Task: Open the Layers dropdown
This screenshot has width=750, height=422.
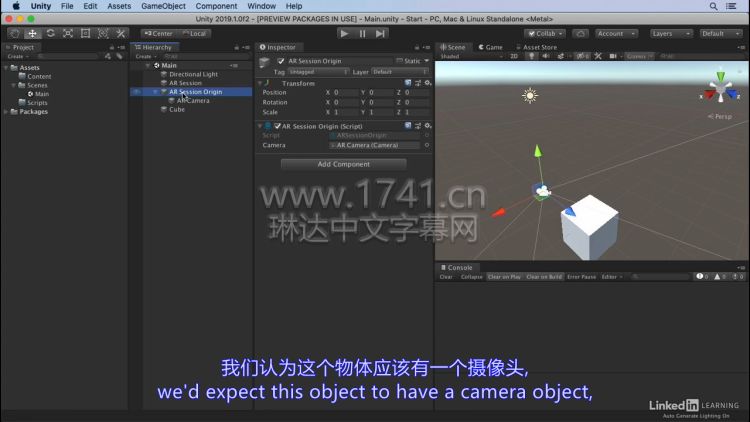Action: pos(671,33)
